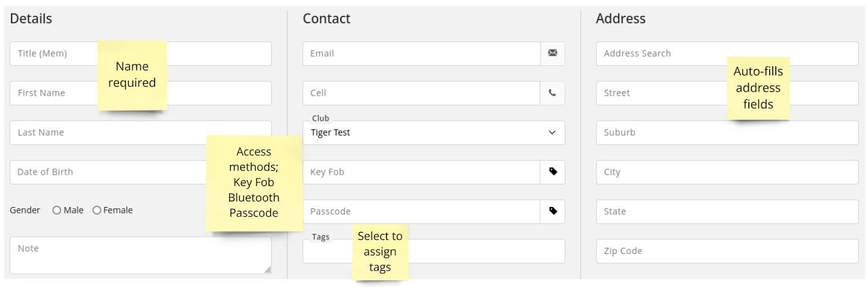Select the Male gender radio button
The width and height of the screenshot is (868, 287).
tap(57, 210)
